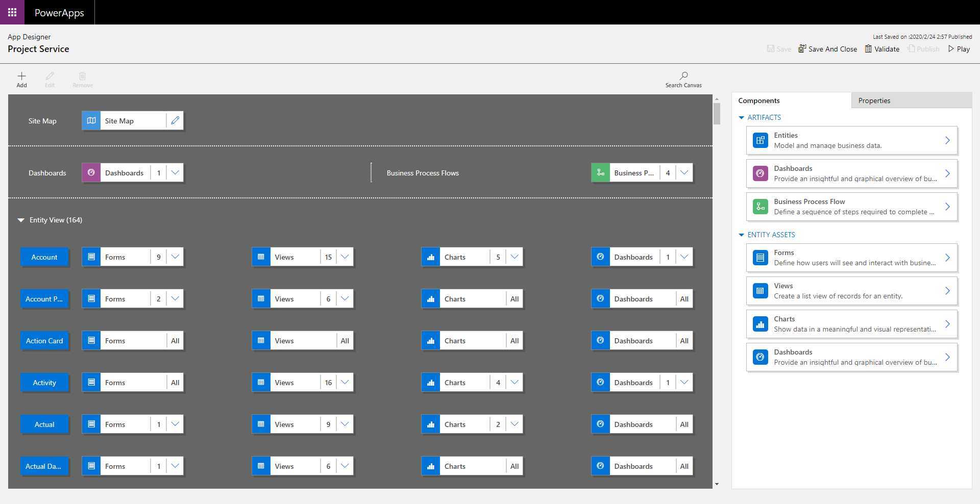The height and width of the screenshot is (504, 980).
Task: Click the Add plus icon
Action: (x=21, y=76)
